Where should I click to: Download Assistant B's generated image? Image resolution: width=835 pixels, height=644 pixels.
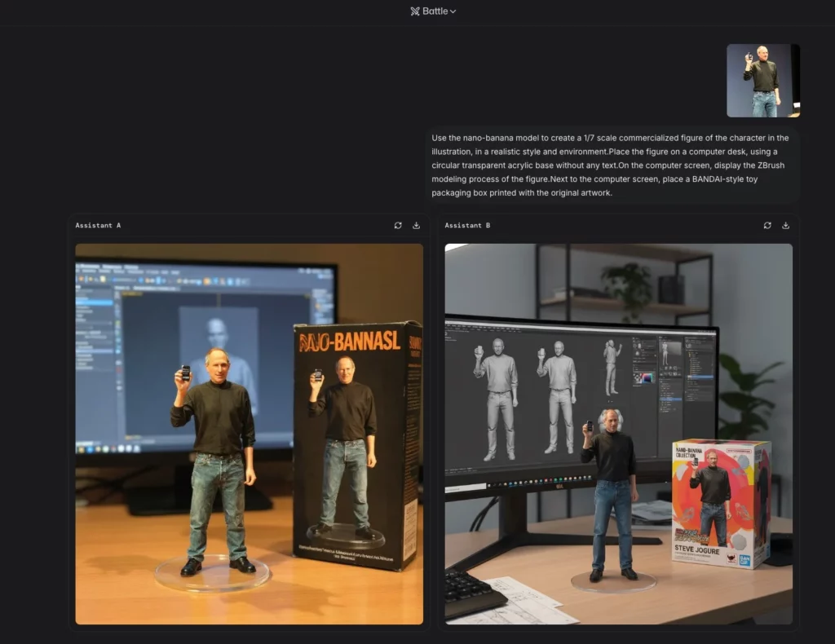[x=786, y=225]
